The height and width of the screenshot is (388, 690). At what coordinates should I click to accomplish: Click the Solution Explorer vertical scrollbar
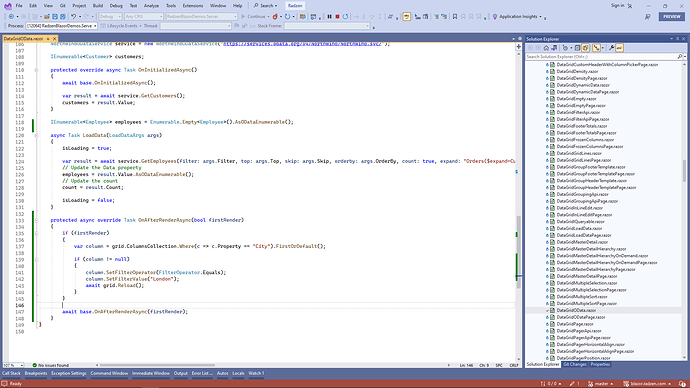(x=684, y=171)
